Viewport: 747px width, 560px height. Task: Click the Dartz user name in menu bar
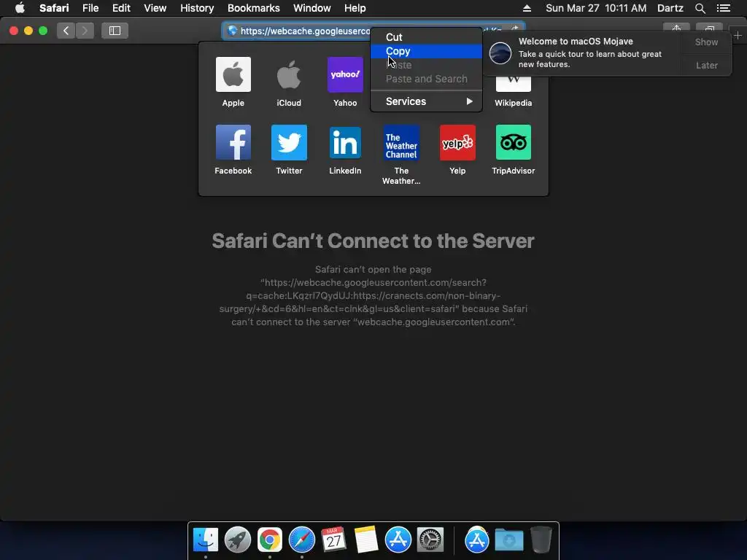point(670,8)
